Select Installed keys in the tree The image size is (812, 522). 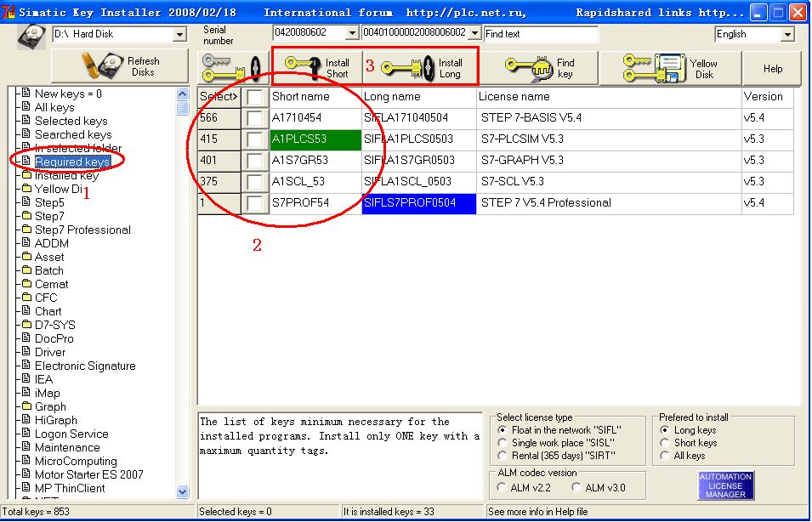(x=66, y=175)
